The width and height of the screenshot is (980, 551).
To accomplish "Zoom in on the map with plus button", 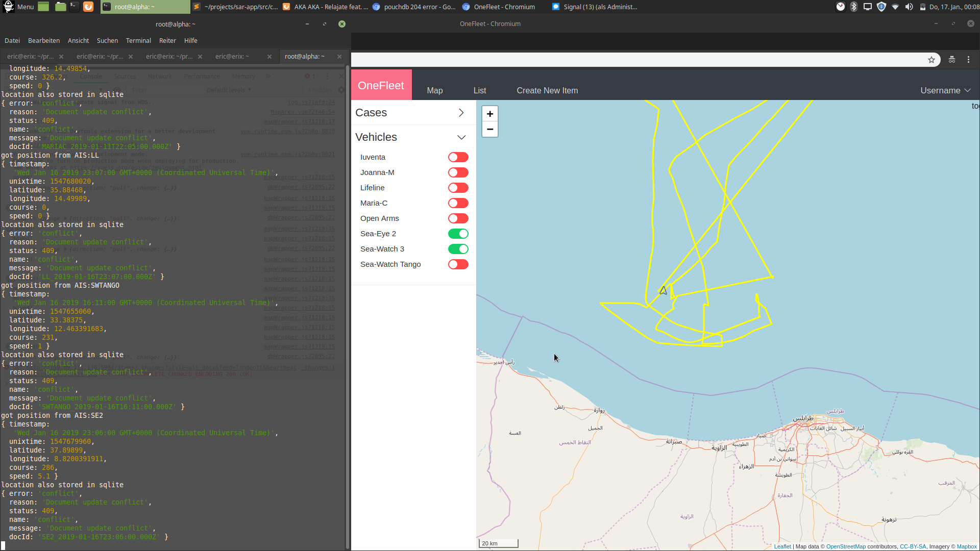I will [490, 114].
